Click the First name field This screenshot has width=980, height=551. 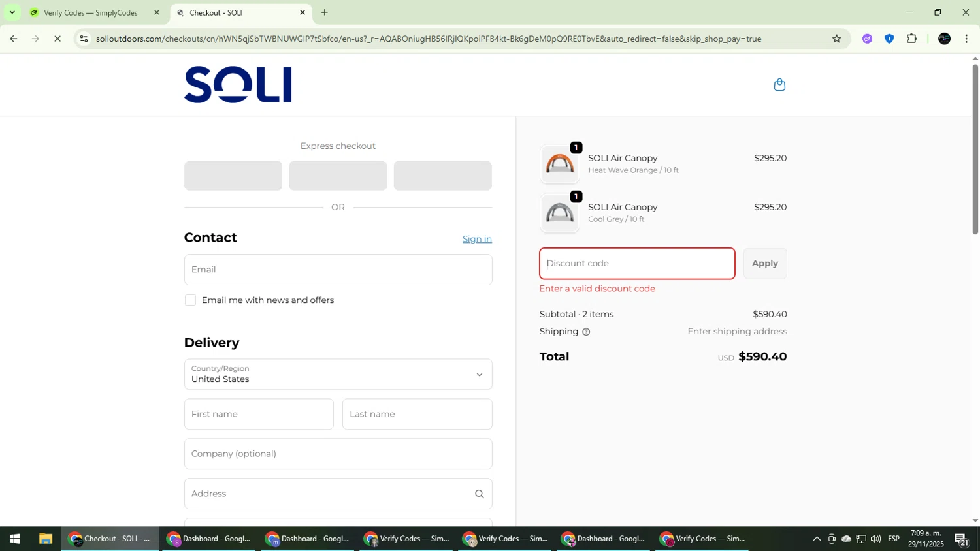tap(259, 414)
